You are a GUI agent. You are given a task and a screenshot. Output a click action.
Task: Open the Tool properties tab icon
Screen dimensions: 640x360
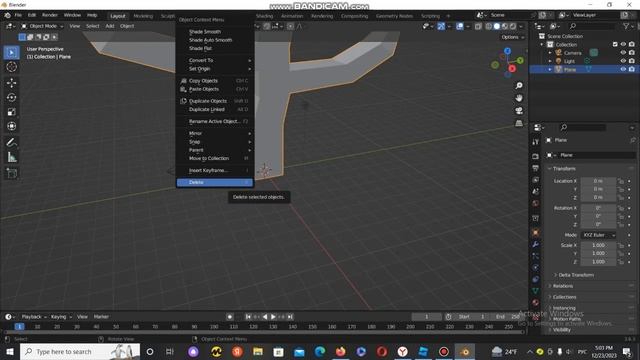[x=536, y=142]
